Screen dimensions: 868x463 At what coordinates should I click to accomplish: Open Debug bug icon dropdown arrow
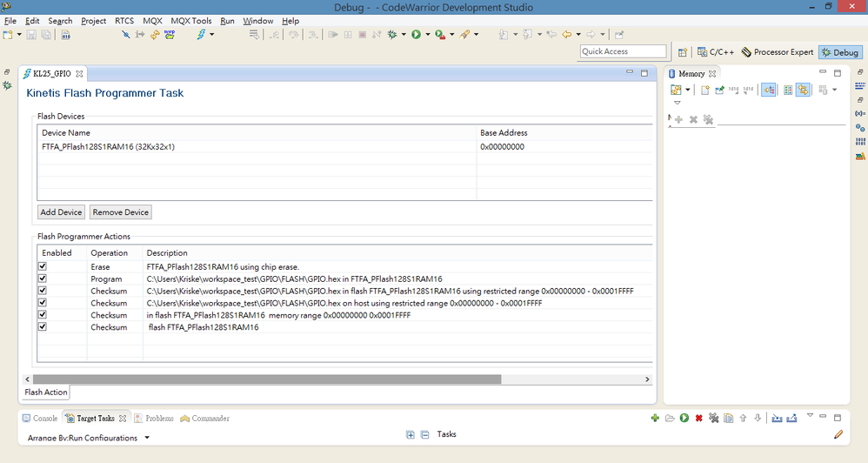click(x=404, y=34)
